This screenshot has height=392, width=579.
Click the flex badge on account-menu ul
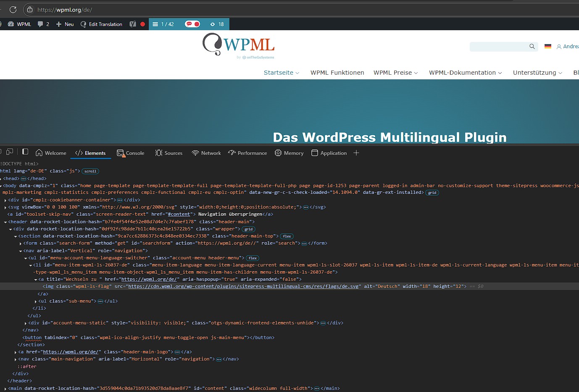(253, 258)
